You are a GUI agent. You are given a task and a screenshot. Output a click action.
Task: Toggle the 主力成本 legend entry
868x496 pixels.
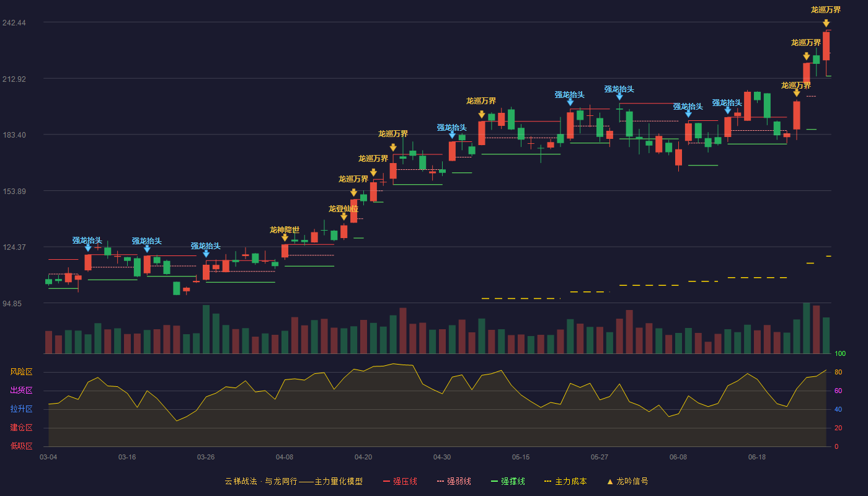pos(565,481)
